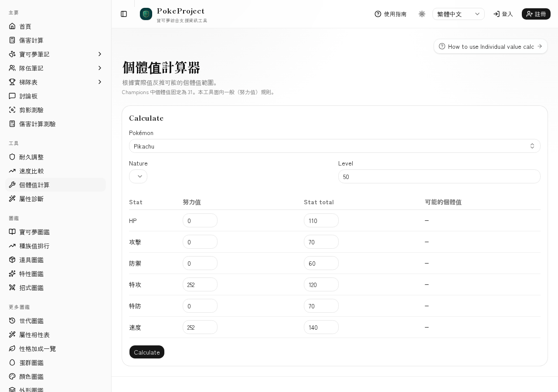Click the icon beside 寶可夢筆記
Image resolution: width=558 pixels, height=392 pixels.
pyautogui.click(x=12, y=54)
